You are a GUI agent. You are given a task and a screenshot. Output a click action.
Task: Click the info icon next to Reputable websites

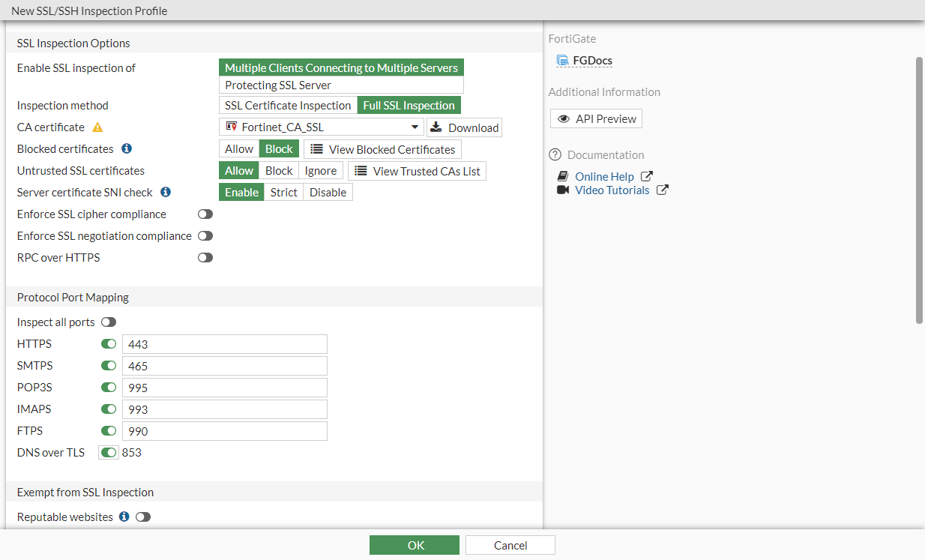point(124,517)
